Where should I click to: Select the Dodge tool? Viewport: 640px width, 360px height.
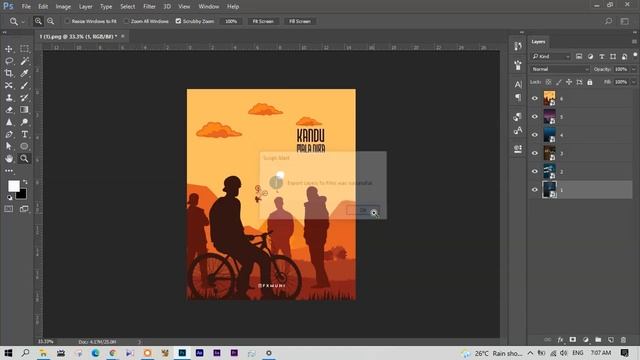point(24,122)
